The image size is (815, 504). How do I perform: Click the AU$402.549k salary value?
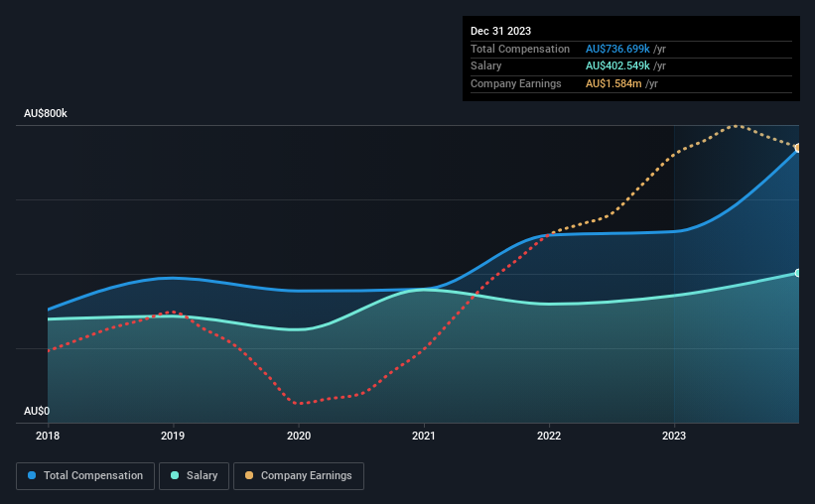tap(617, 66)
